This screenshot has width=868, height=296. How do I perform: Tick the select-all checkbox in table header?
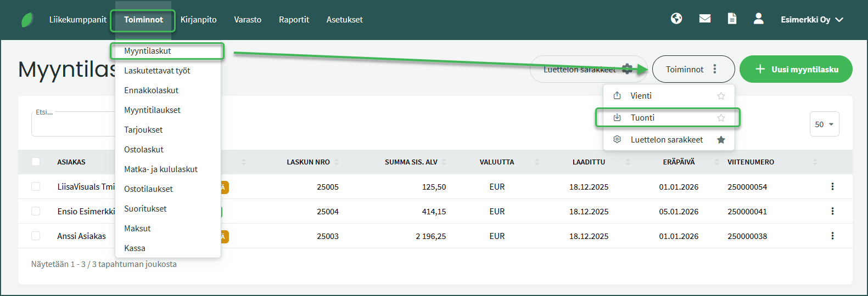click(36, 162)
